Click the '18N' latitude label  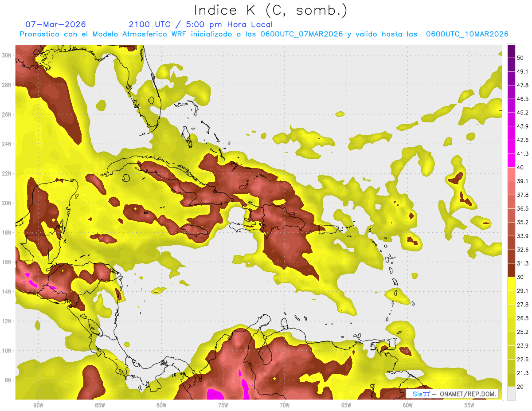[x=7, y=233]
